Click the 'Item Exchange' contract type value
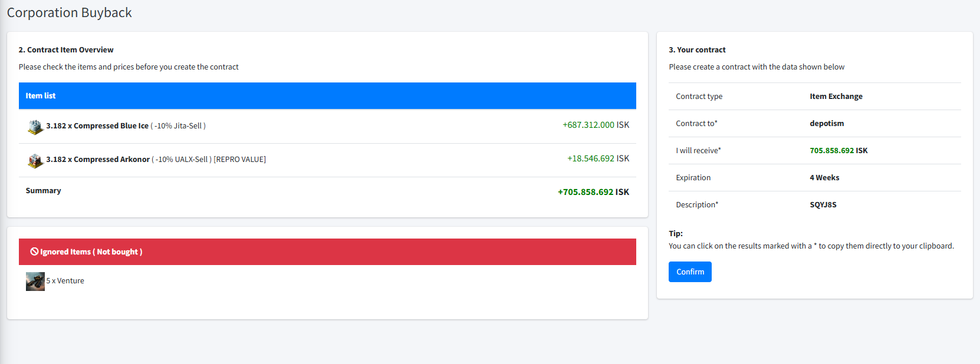980x364 pixels. 836,97
